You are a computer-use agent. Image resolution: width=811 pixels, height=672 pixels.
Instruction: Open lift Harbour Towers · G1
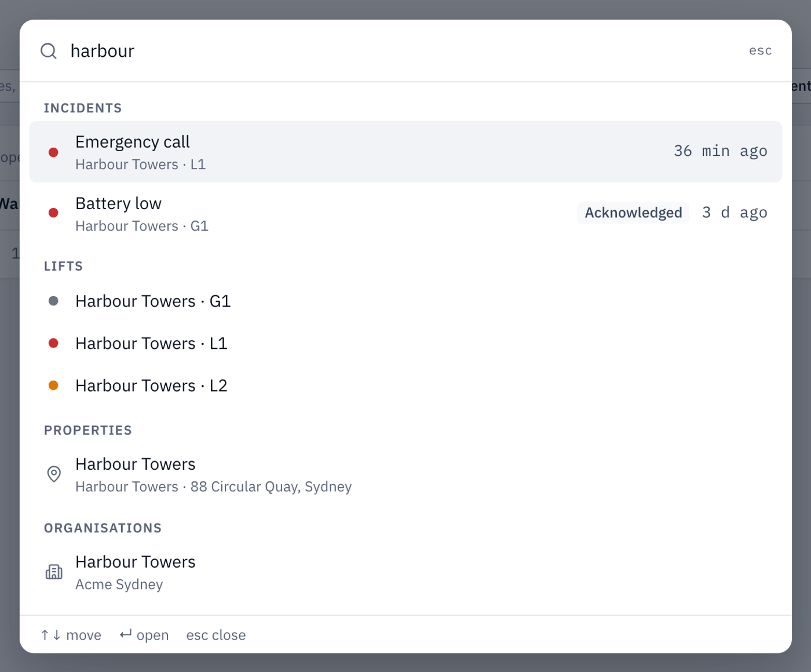click(405, 301)
